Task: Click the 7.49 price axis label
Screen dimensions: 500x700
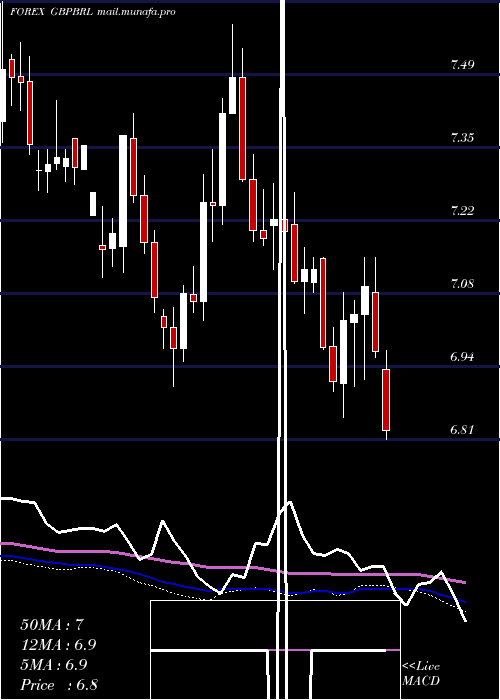Action: (462, 65)
